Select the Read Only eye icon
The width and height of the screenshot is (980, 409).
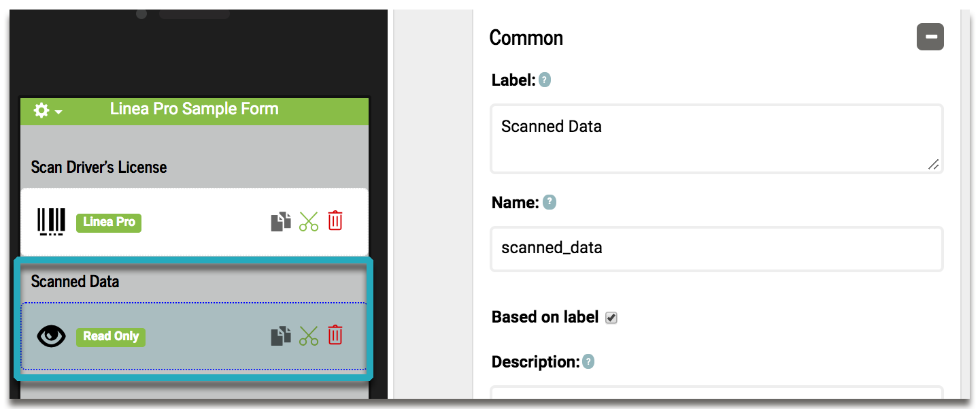(x=52, y=336)
